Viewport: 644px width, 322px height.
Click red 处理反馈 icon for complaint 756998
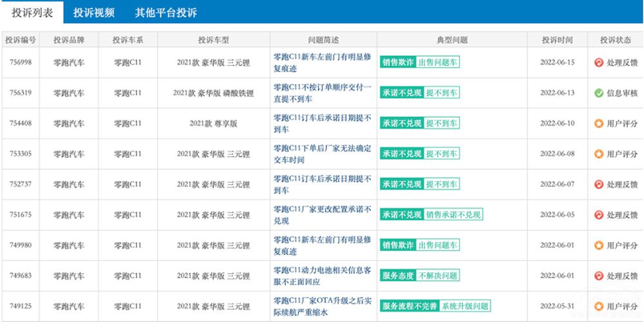coord(598,62)
